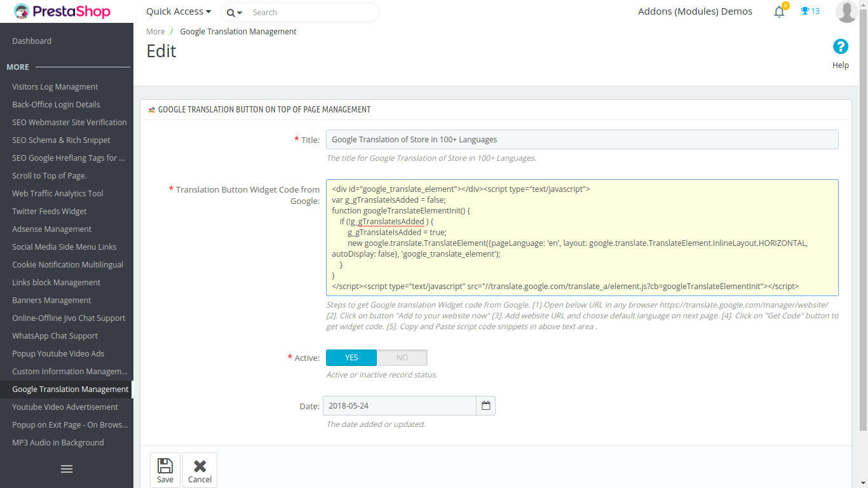Viewport: 868px width, 488px height.
Task: Open Adsense Management
Action: (x=52, y=229)
